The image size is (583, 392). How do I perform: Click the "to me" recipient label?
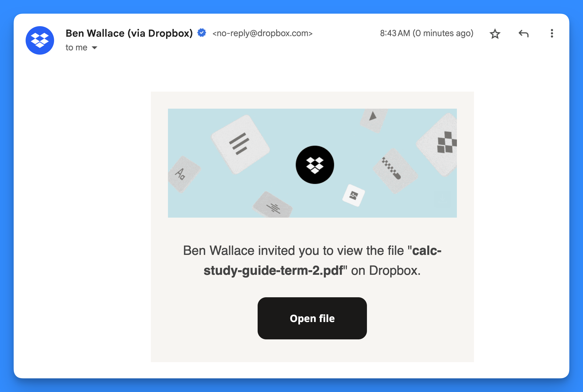[76, 48]
